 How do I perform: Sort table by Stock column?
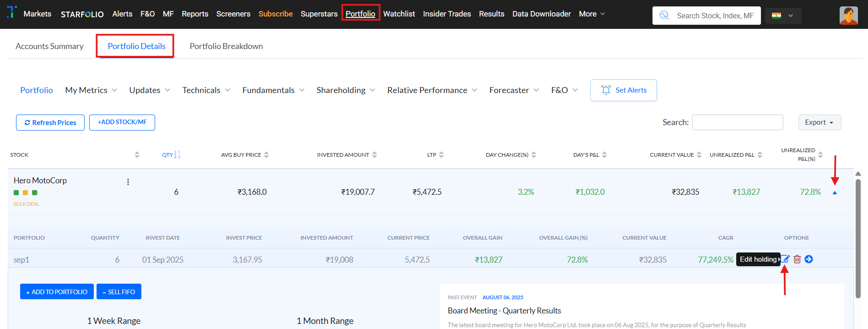click(x=137, y=155)
